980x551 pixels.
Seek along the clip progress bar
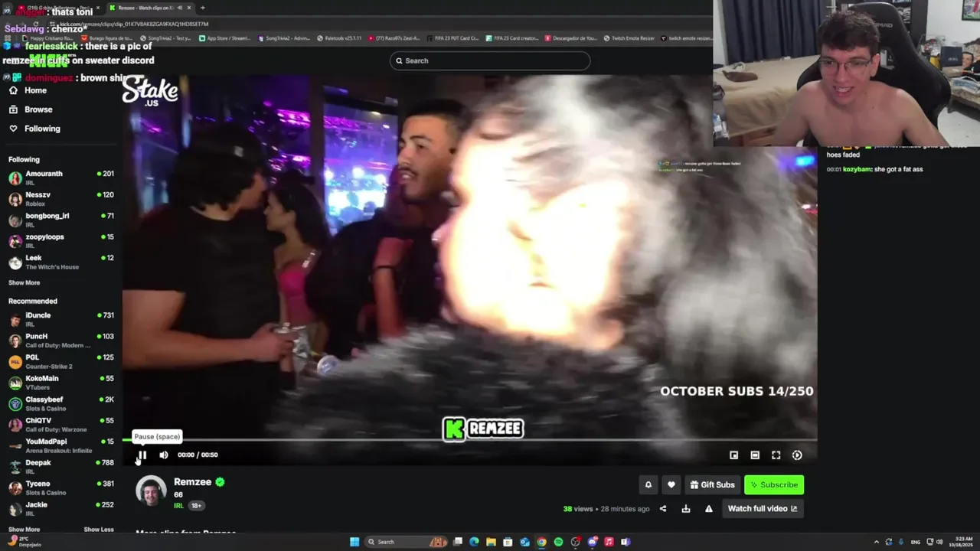point(469,440)
